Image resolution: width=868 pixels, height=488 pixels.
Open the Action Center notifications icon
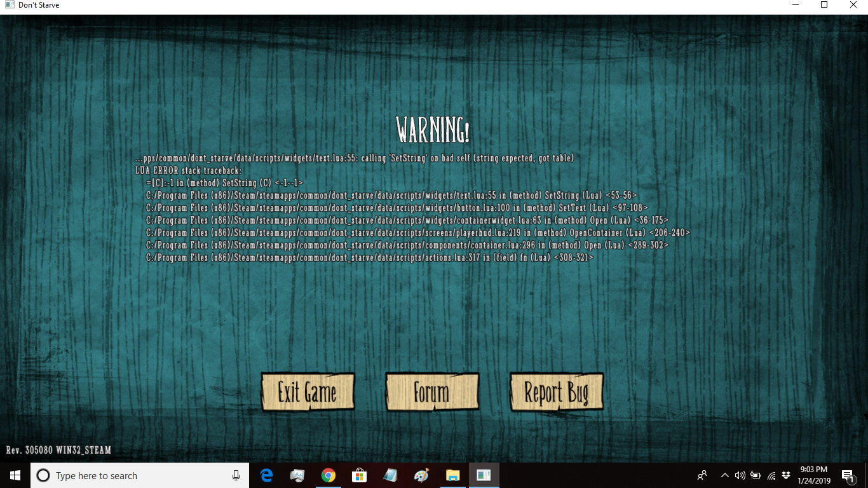(848, 475)
